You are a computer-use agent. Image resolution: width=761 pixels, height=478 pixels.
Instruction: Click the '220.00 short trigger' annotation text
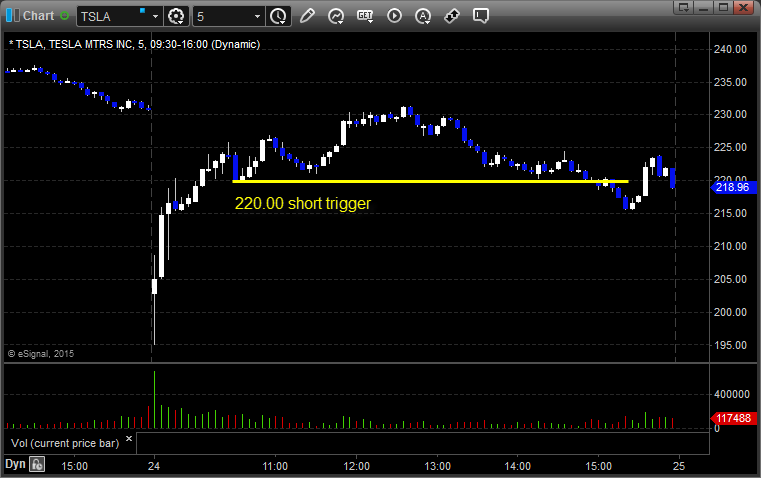point(303,203)
